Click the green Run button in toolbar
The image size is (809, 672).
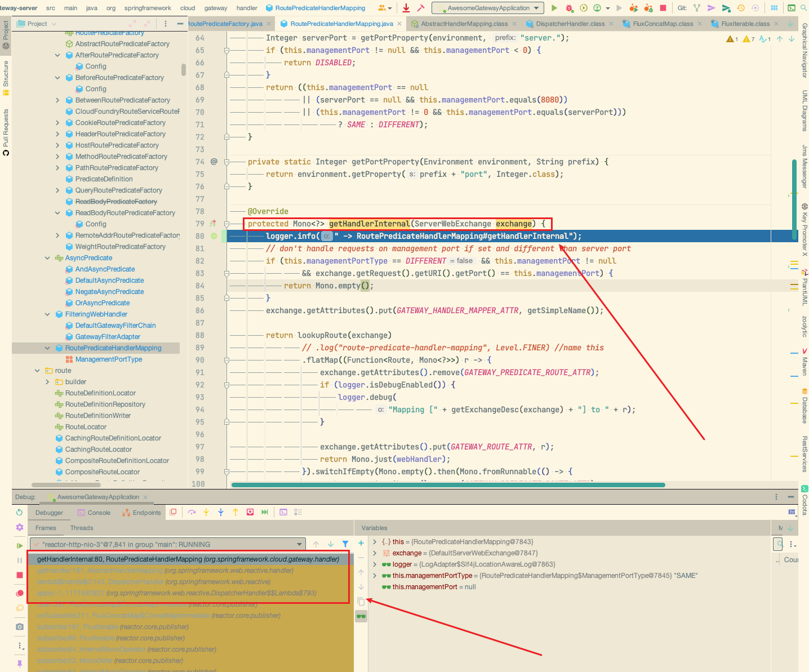[x=554, y=8]
